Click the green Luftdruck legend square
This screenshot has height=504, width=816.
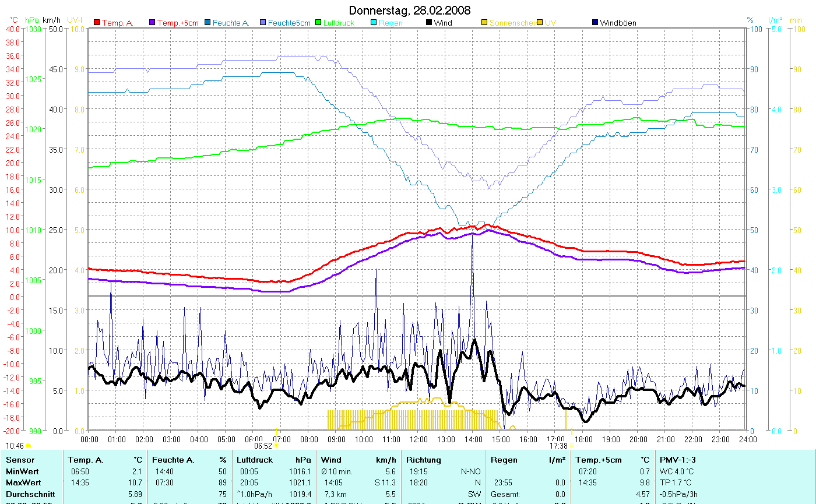pyautogui.click(x=318, y=23)
